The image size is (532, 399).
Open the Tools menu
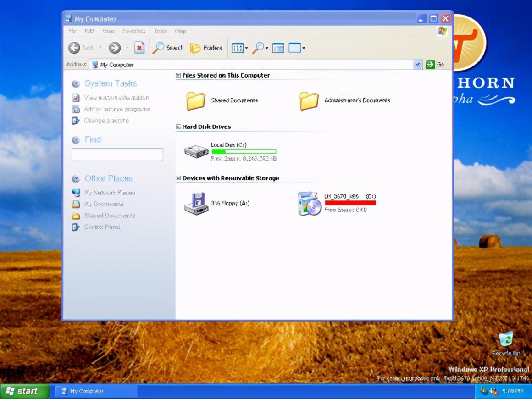pos(161,31)
